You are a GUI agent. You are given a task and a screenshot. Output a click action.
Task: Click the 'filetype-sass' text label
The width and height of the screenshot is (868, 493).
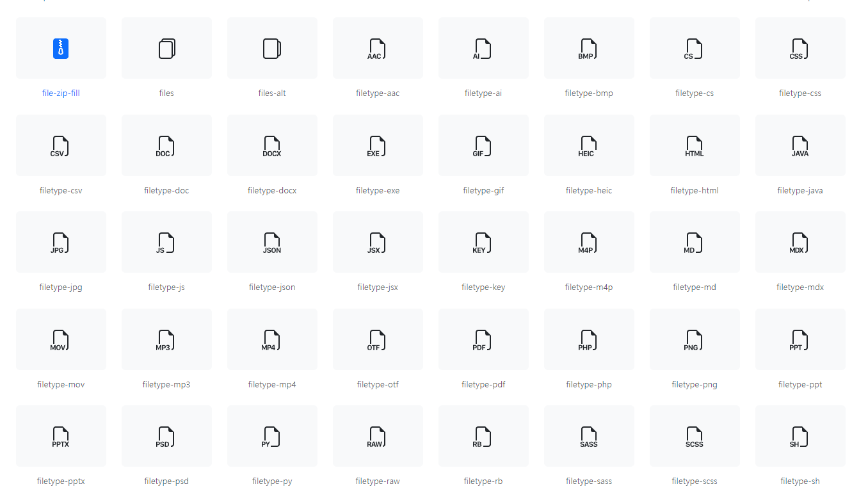[589, 481]
